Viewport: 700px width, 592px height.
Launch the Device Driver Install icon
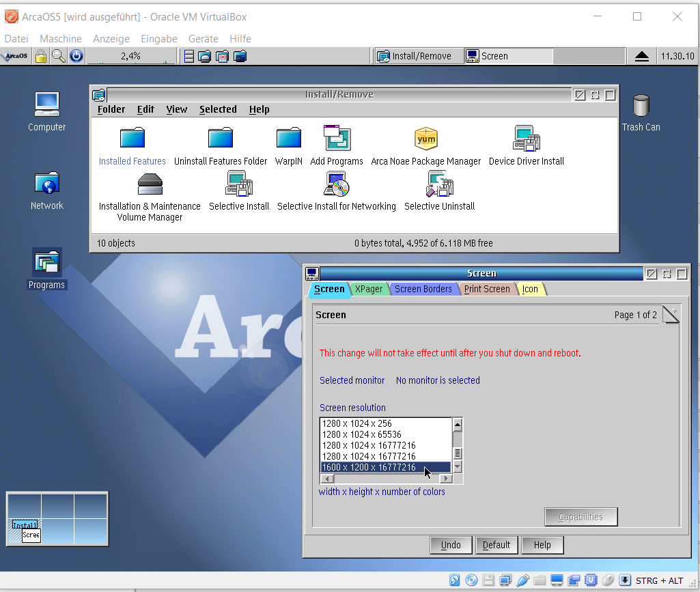(x=527, y=138)
